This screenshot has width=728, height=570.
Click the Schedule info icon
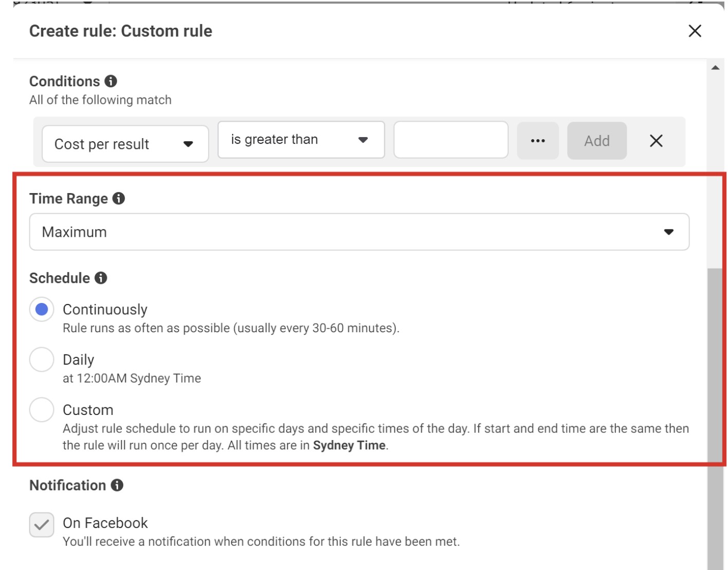101,278
